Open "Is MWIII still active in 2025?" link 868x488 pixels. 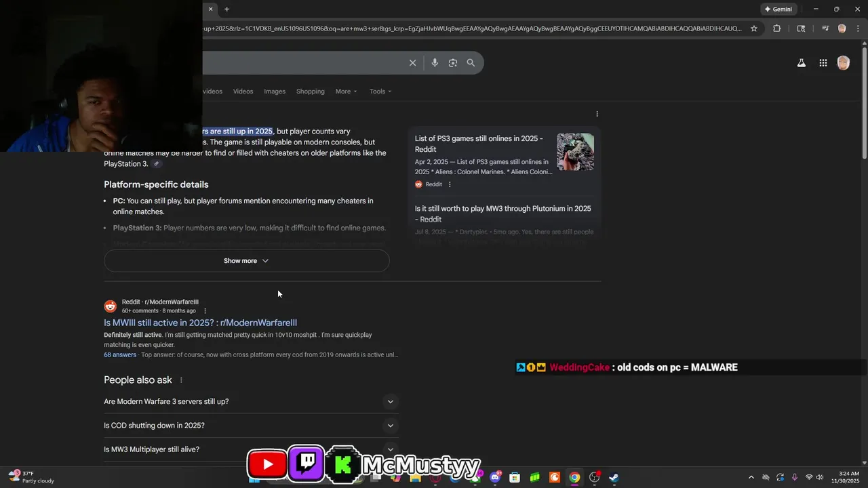point(200,323)
